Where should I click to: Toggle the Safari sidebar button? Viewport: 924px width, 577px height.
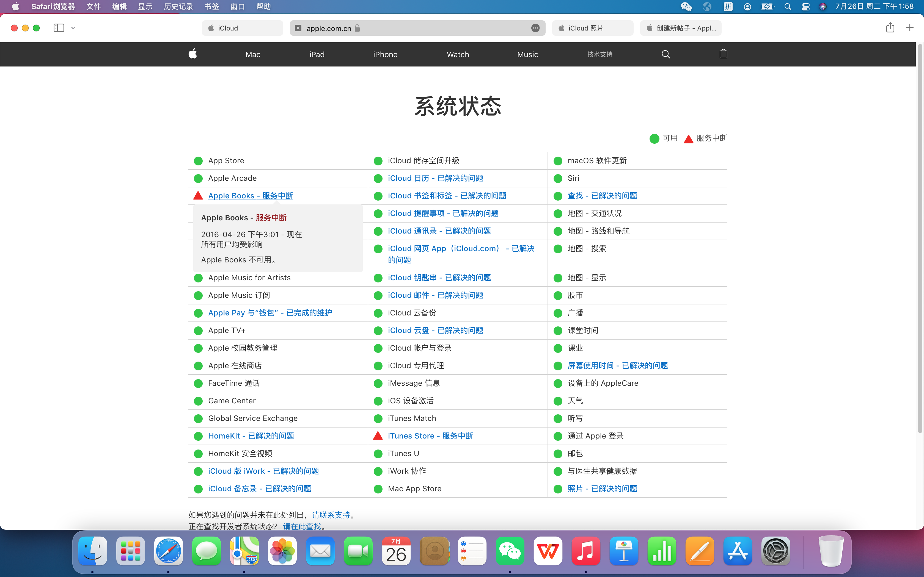pyautogui.click(x=59, y=28)
